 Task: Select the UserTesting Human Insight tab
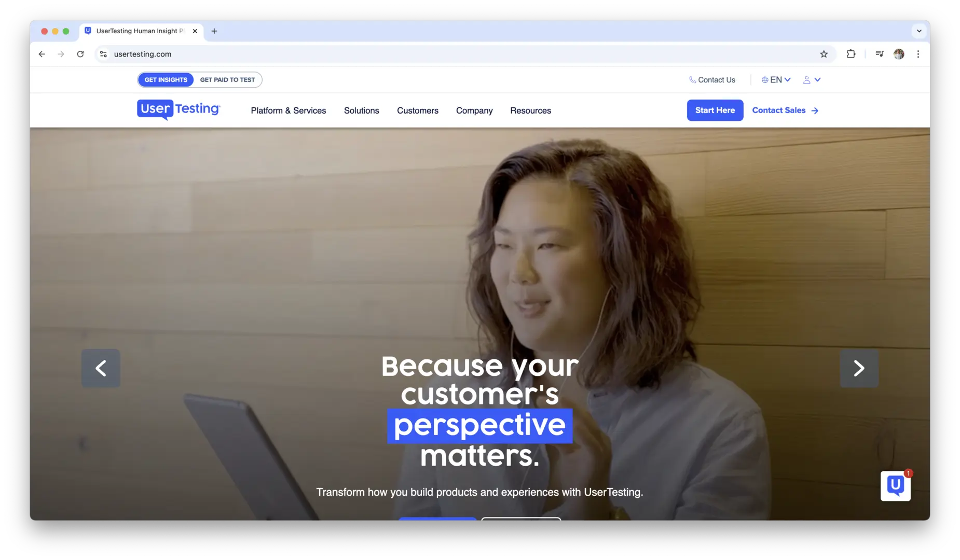[x=141, y=31]
